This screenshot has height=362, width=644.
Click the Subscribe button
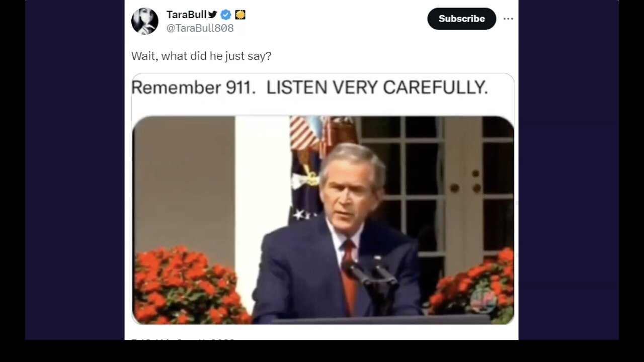tap(462, 19)
